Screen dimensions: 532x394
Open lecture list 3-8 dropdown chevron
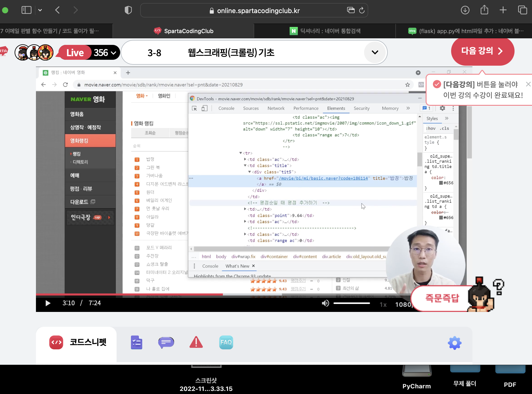coord(375,52)
